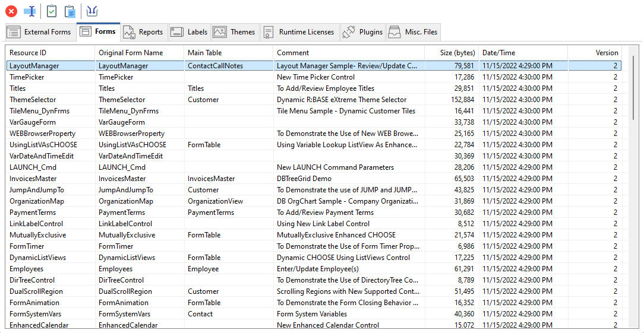Switch to the Themes tab
This screenshot has height=333, width=644.
pyautogui.click(x=235, y=32)
